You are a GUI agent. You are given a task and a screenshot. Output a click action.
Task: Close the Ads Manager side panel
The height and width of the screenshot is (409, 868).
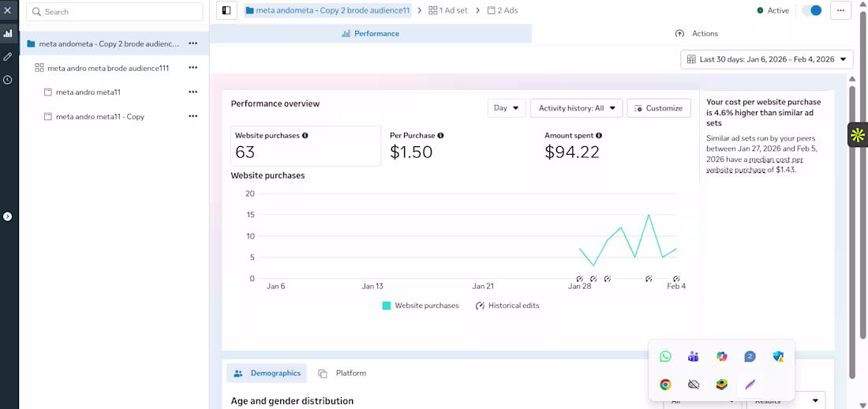point(8,10)
